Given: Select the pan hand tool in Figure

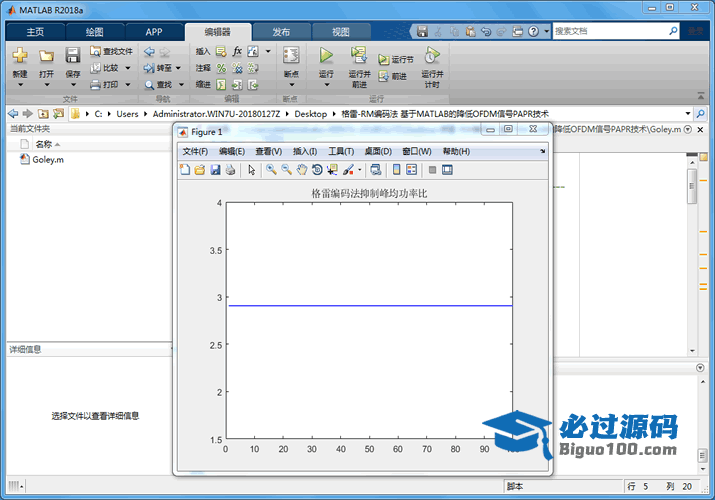Looking at the screenshot, I should click(301, 170).
